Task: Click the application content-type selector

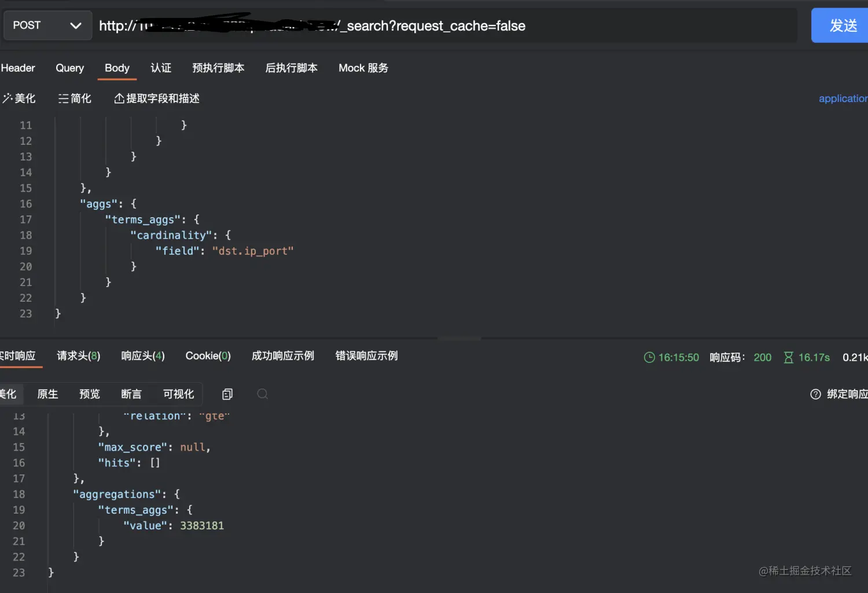Action: pyautogui.click(x=843, y=98)
